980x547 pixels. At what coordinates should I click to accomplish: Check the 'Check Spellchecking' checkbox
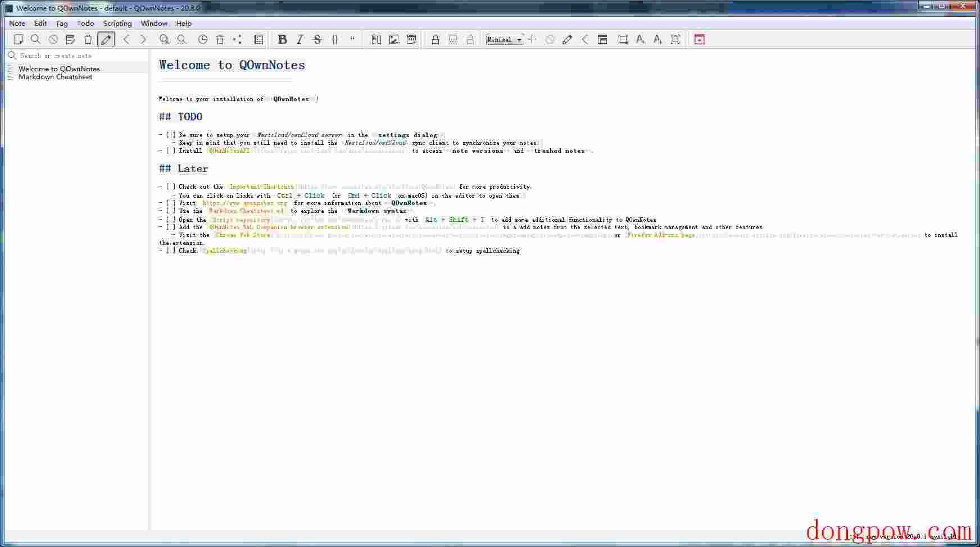pos(171,250)
